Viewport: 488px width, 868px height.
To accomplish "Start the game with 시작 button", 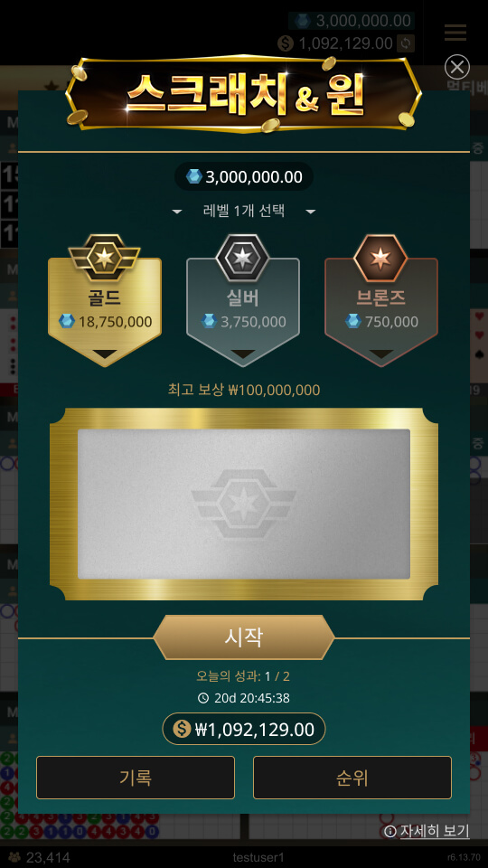I will click(244, 637).
